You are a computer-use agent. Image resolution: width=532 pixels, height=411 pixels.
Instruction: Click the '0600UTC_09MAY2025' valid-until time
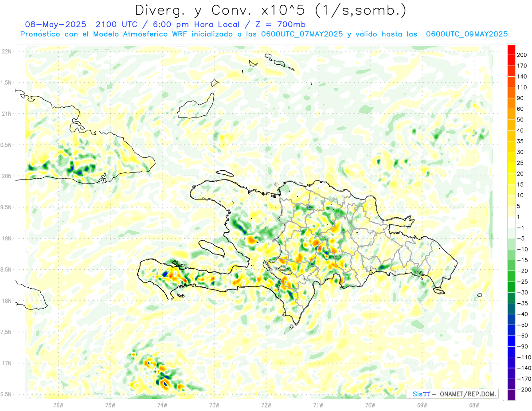(466, 34)
